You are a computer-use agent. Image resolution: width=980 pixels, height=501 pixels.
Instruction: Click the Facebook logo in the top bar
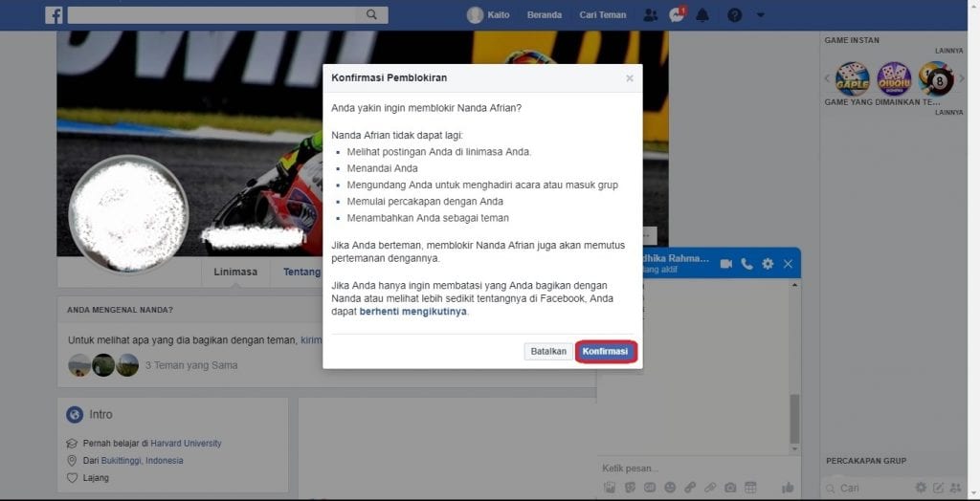tap(54, 15)
